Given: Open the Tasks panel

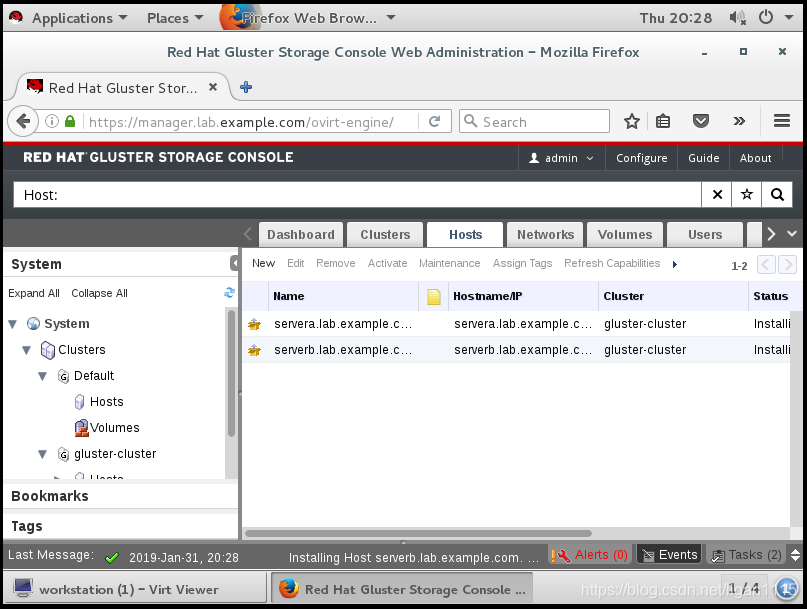Looking at the screenshot, I should pyautogui.click(x=747, y=555).
